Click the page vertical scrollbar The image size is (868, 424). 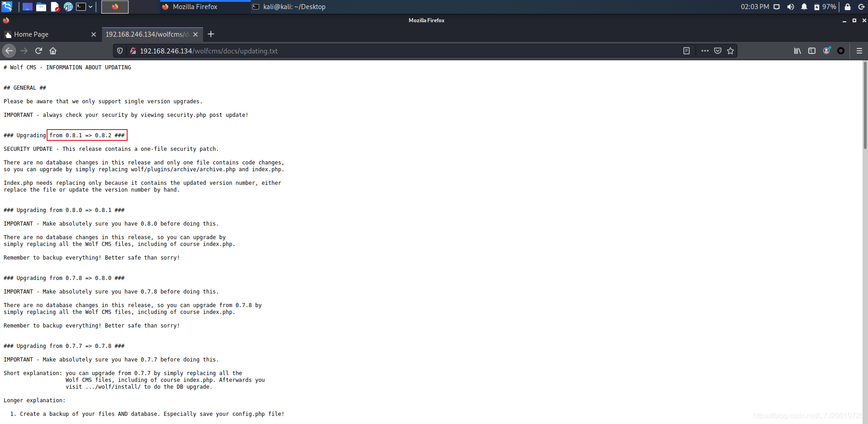pos(865,105)
